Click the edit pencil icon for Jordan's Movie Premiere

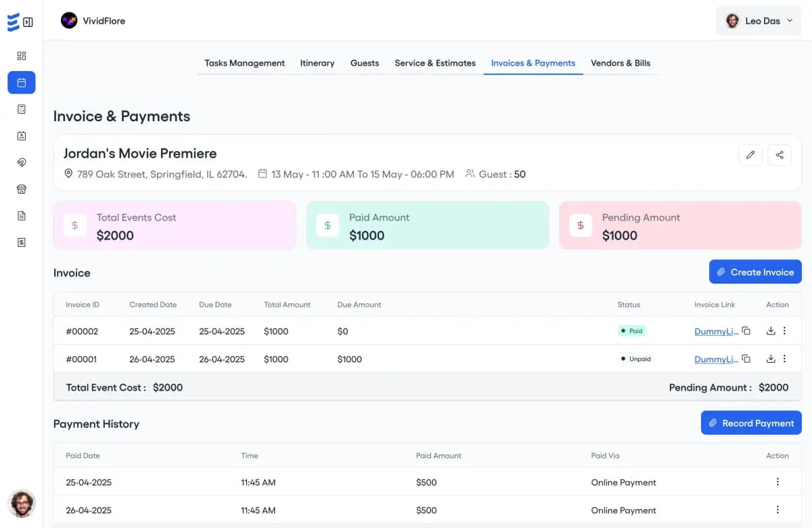click(x=750, y=155)
